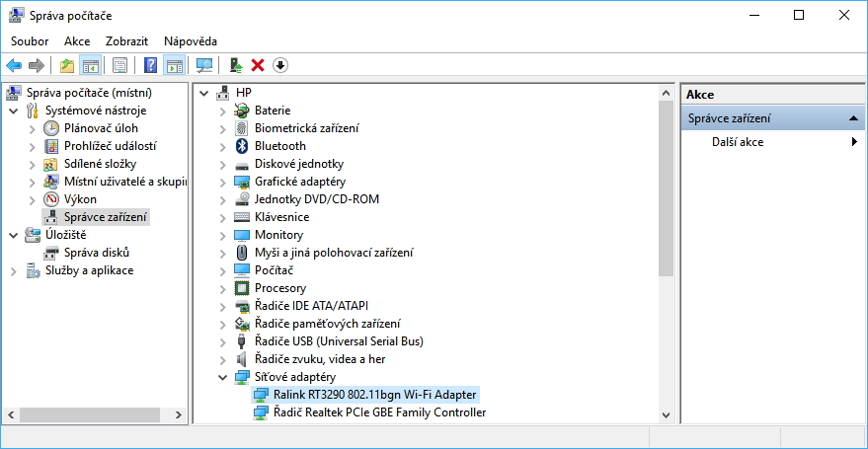Select Řadiče paměťových zařízení category

pos(327,324)
